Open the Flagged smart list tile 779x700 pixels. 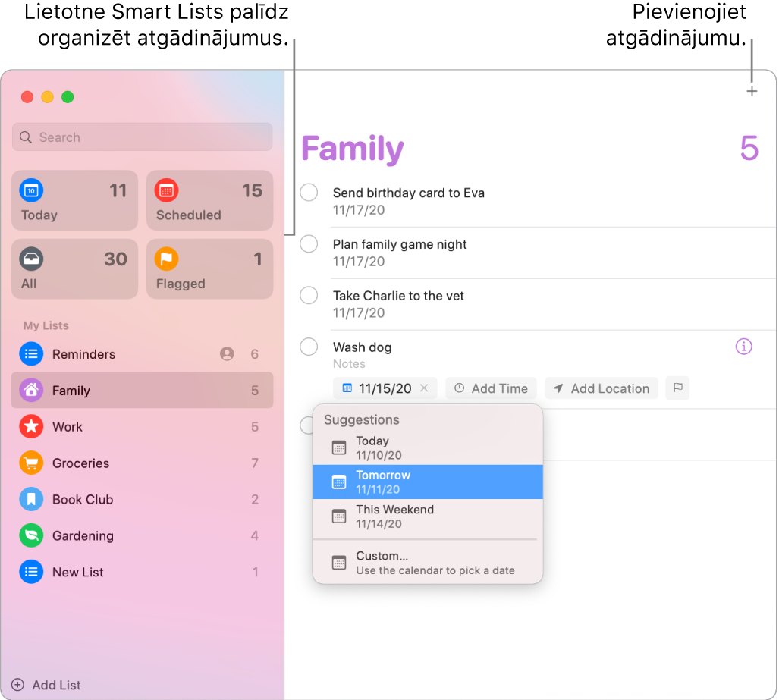click(x=209, y=268)
